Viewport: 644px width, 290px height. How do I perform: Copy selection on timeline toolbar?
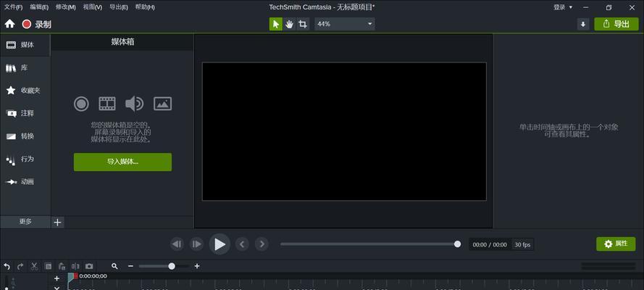(49, 267)
